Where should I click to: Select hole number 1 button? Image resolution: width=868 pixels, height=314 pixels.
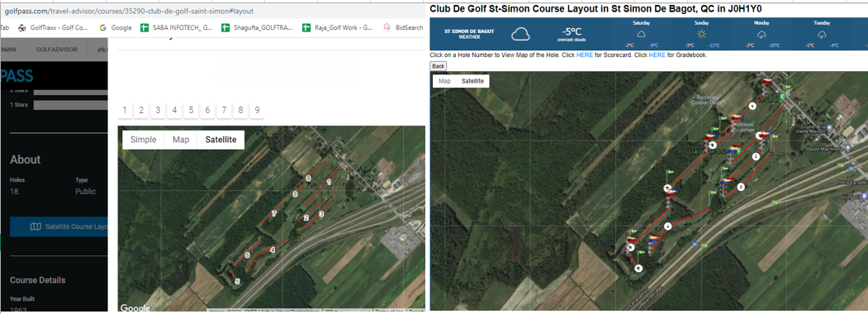[125, 110]
